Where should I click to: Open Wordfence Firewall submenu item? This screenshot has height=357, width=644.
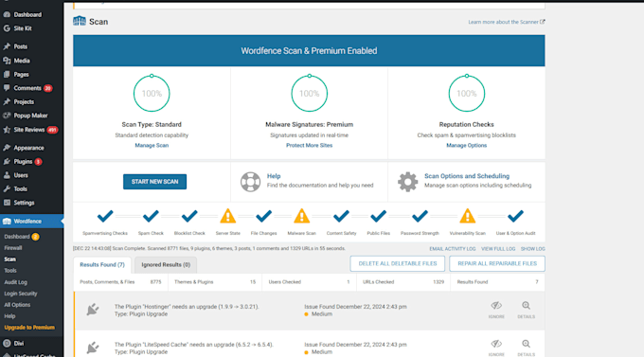click(x=13, y=248)
